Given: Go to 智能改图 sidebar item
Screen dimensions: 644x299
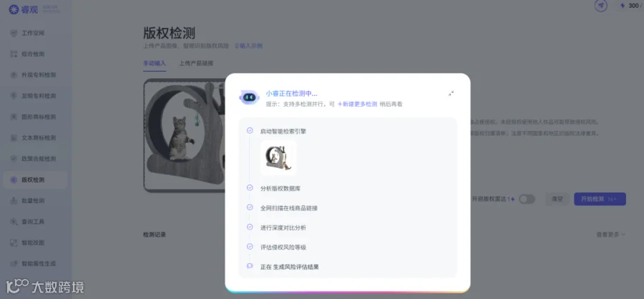Looking at the screenshot, I should pos(35,242).
